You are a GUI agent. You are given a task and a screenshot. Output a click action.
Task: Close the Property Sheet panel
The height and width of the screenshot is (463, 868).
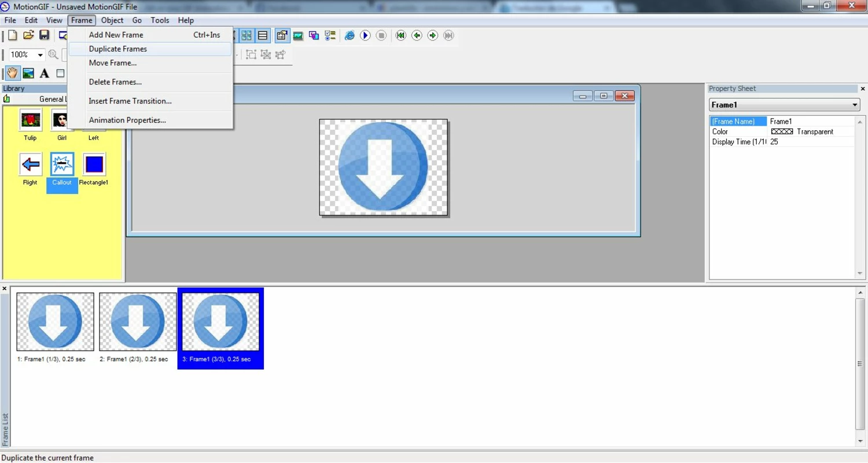pyautogui.click(x=863, y=89)
